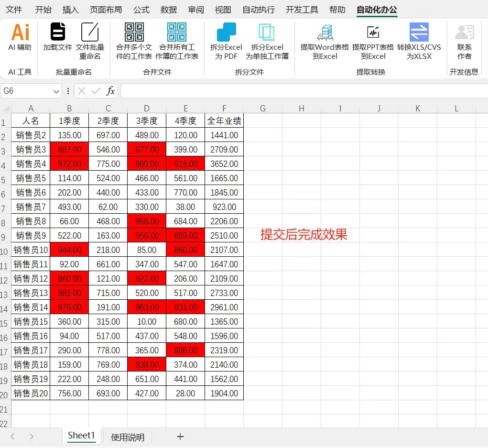Viewport: 488px width, 448px height.
Task: Click the + new sheet button
Action: tap(180, 437)
